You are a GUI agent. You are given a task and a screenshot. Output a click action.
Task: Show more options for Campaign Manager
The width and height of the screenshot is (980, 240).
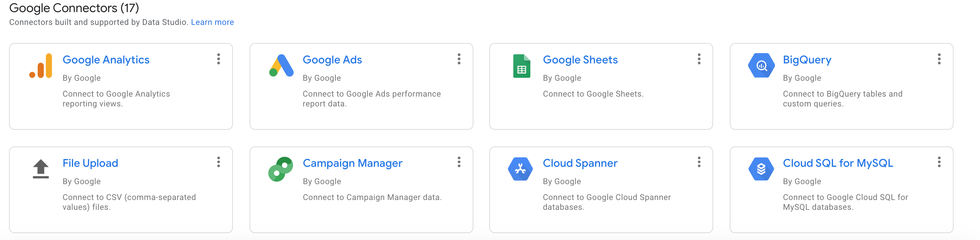click(459, 162)
